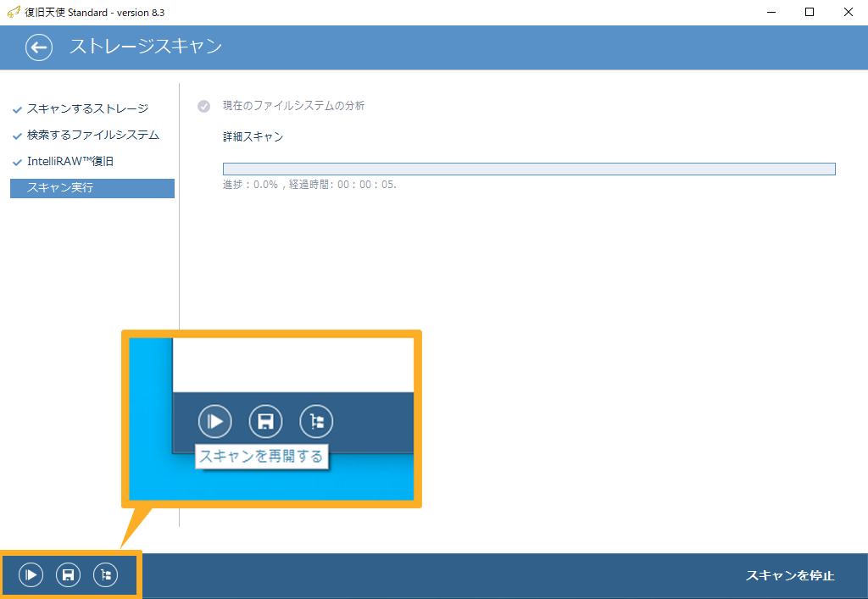Click the scan progress bar
Viewport: 868px width, 599px height.
pos(529,169)
